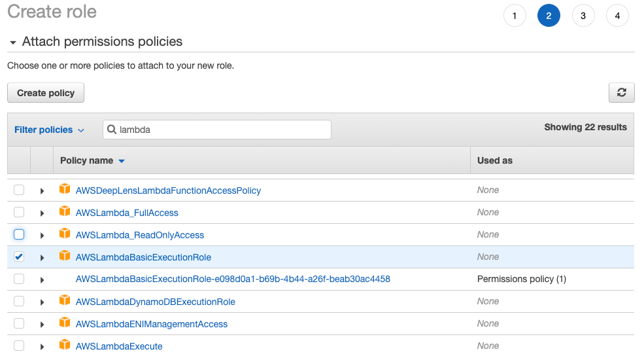Viewport: 644px width, 360px height.
Task: Expand AWSLambda_FullAccess row details
Action: (42, 213)
